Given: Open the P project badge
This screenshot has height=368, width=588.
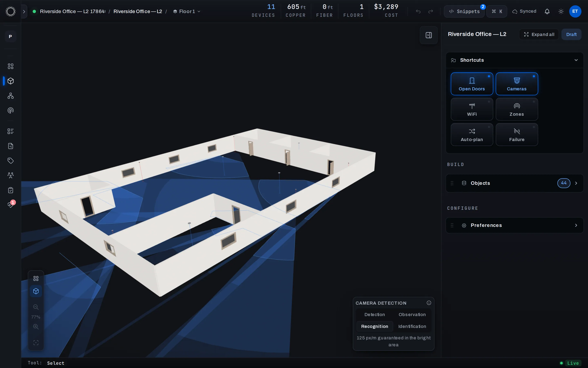Looking at the screenshot, I should [x=10, y=37].
